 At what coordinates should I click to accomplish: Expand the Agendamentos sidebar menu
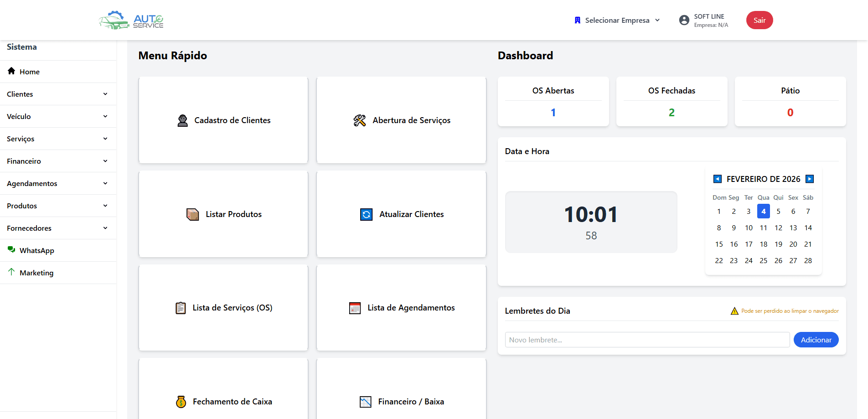point(58,183)
